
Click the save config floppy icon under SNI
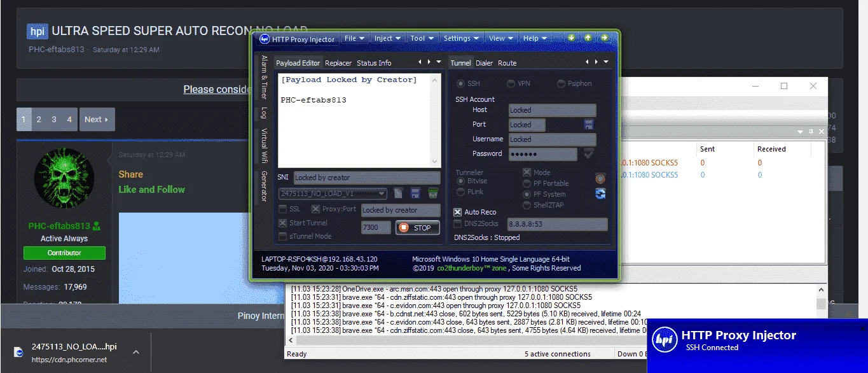pos(415,194)
